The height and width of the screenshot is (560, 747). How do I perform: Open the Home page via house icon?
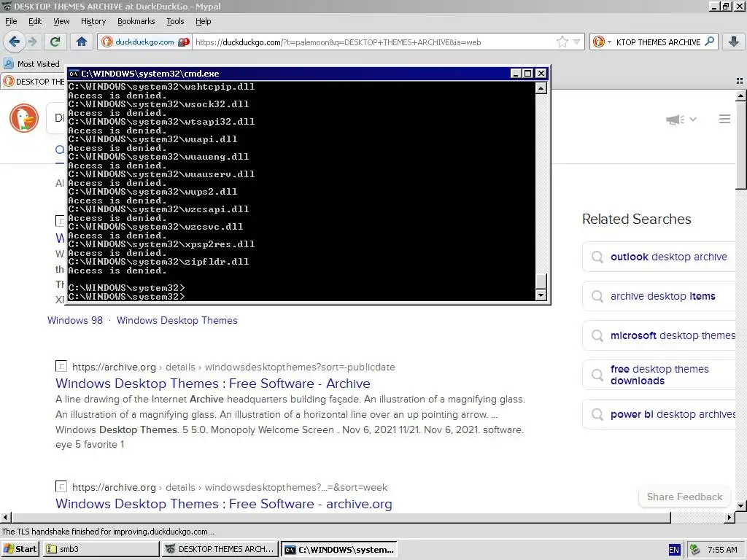(x=82, y=42)
